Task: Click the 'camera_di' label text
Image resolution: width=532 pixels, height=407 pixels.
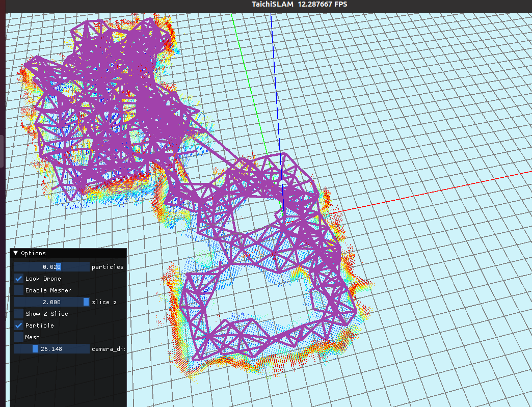Action: (x=109, y=348)
